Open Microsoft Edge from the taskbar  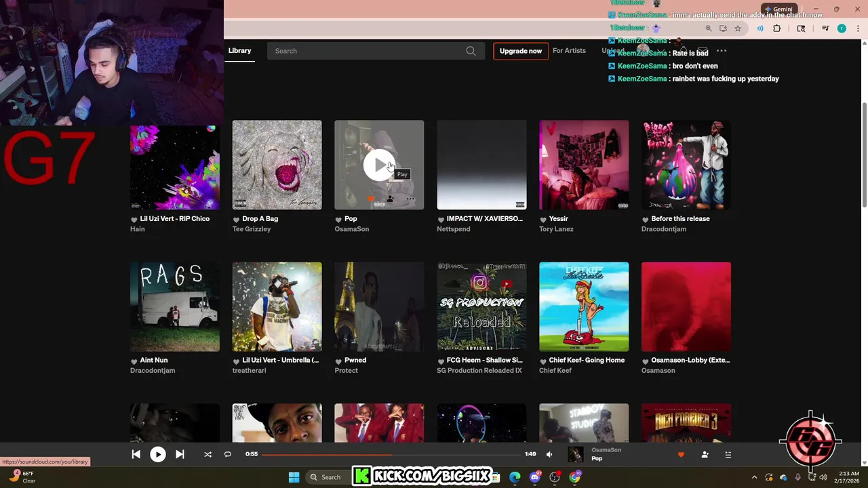click(515, 477)
